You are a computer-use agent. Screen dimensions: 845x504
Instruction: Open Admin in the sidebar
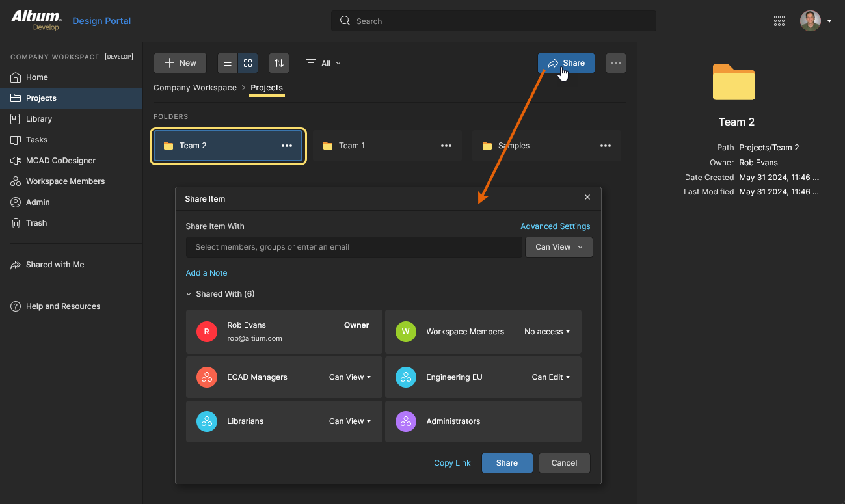click(71, 202)
